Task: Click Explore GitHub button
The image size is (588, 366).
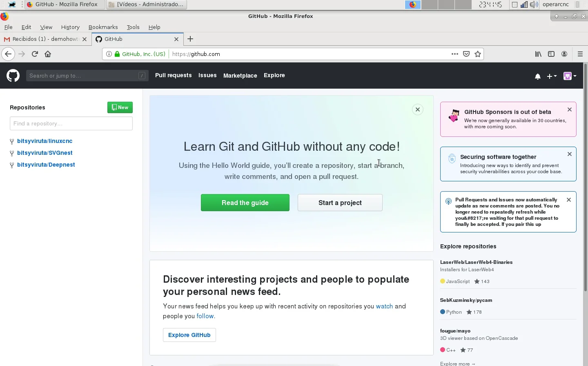Action: point(189,335)
